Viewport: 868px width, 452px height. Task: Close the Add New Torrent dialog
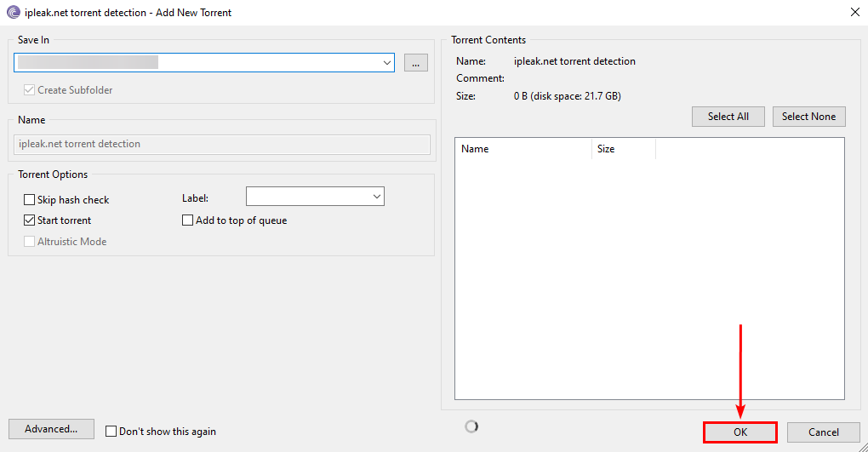pyautogui.click(x=854, y=12)
